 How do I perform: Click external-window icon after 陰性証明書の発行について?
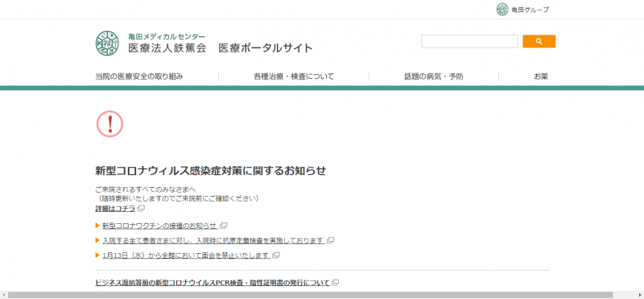point(335,283)
